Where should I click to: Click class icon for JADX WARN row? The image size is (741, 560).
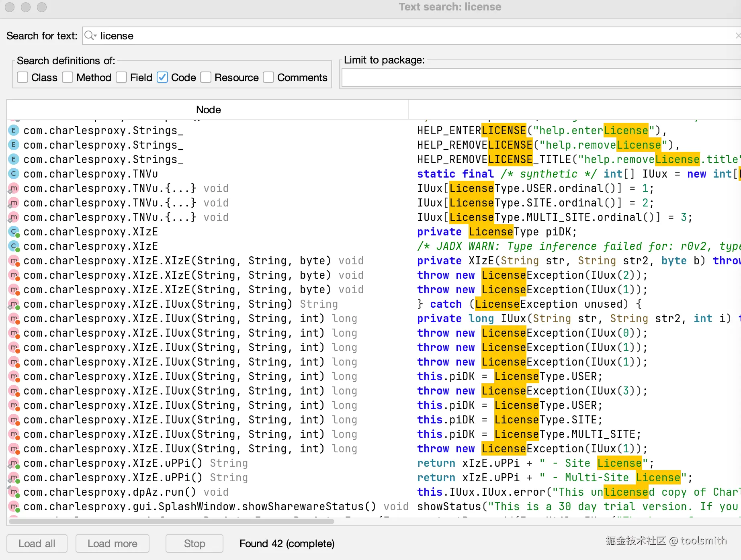point(14,246)
